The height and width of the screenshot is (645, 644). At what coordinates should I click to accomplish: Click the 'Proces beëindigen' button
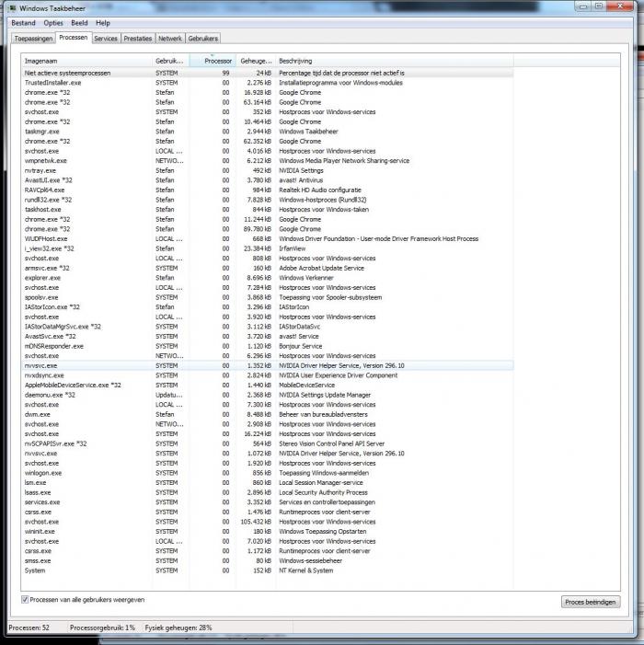coord(591,602)
